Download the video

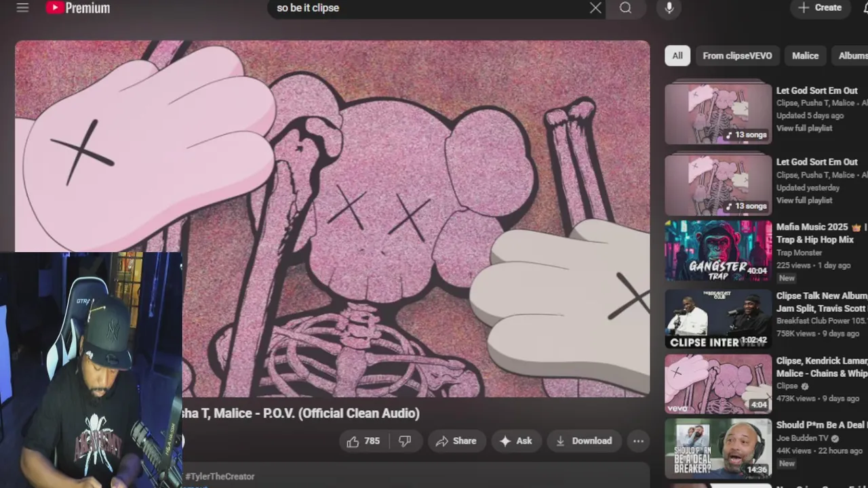click(584, 441)
